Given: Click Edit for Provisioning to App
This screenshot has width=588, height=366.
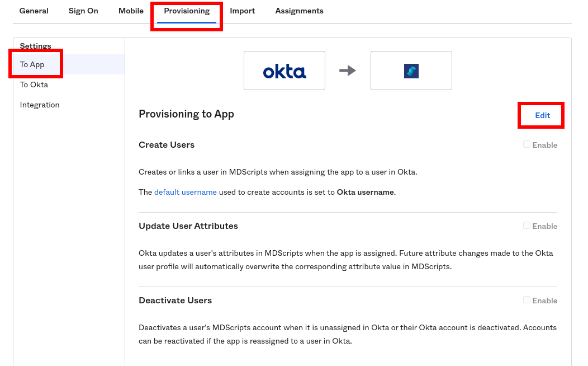Looking at the screenshot, I should coord(542,115).
